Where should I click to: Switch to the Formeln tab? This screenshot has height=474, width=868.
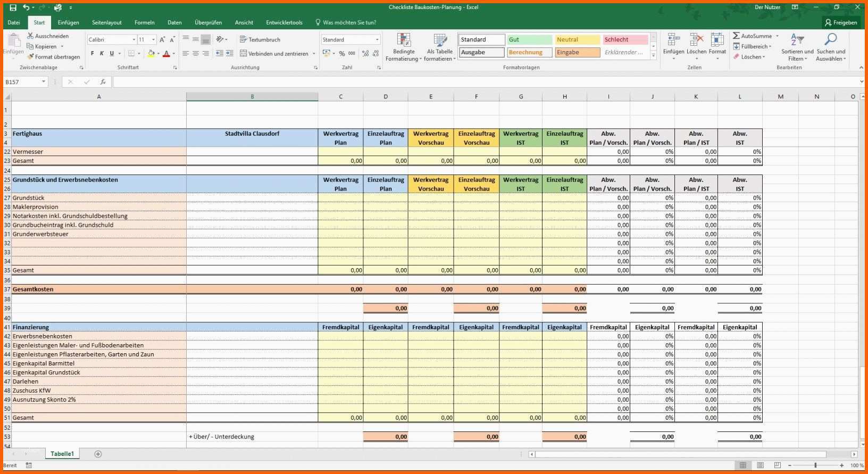pyautogui.click(x=145, y=22)
